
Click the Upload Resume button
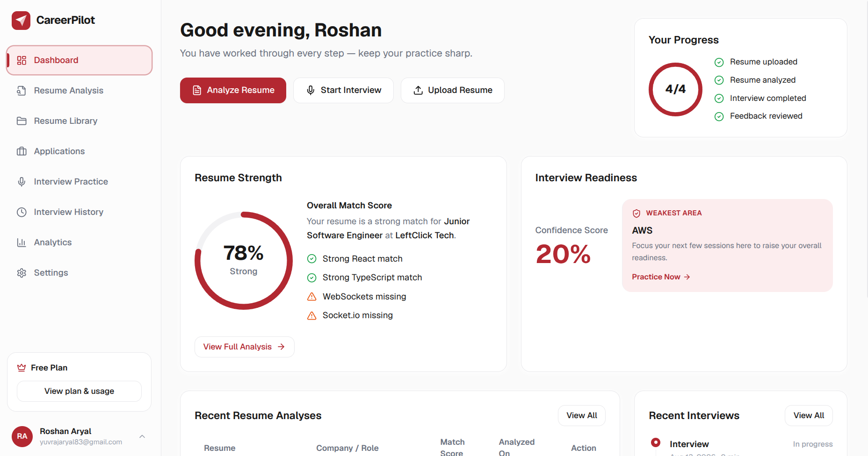point(452,90)
